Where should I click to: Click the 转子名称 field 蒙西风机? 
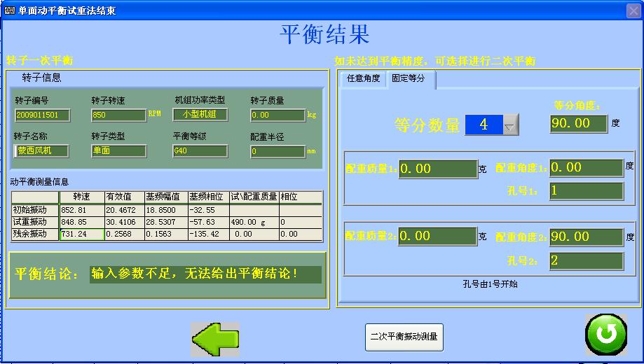(41, 151)
